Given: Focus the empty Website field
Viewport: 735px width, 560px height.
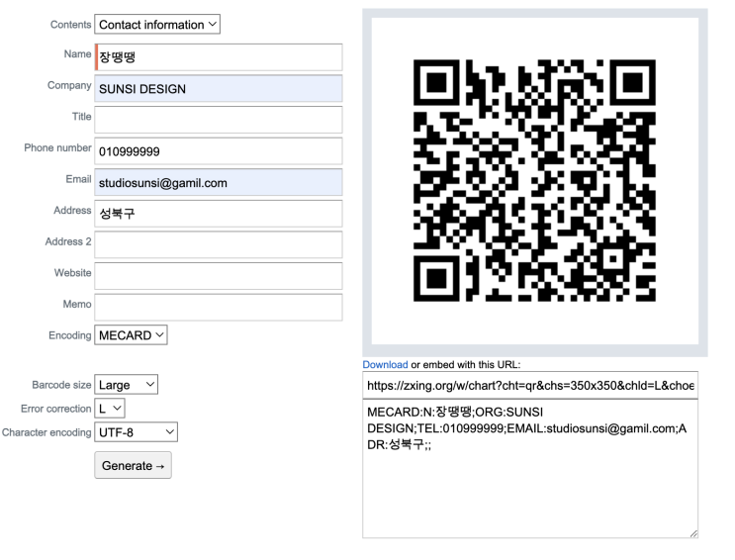Looking at the screenshot, I should pos(219,276).
